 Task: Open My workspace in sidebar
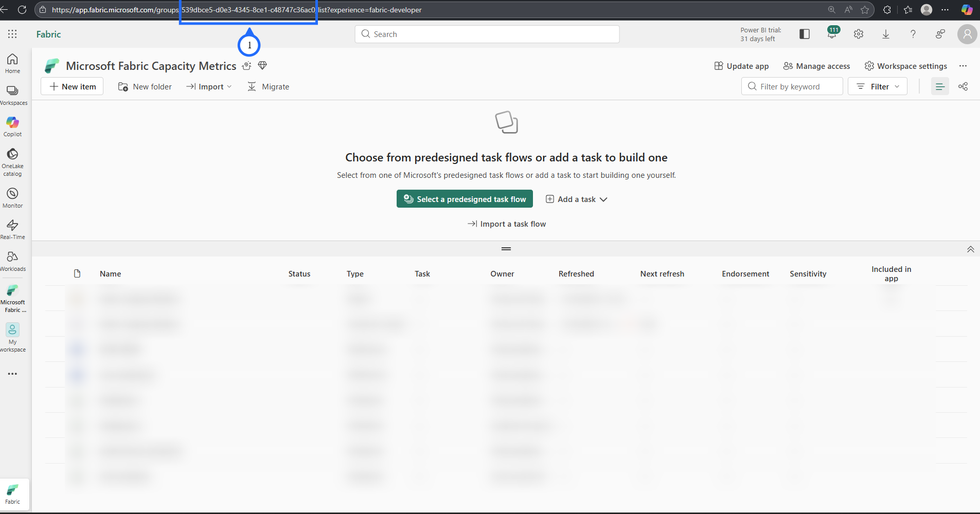12,337
